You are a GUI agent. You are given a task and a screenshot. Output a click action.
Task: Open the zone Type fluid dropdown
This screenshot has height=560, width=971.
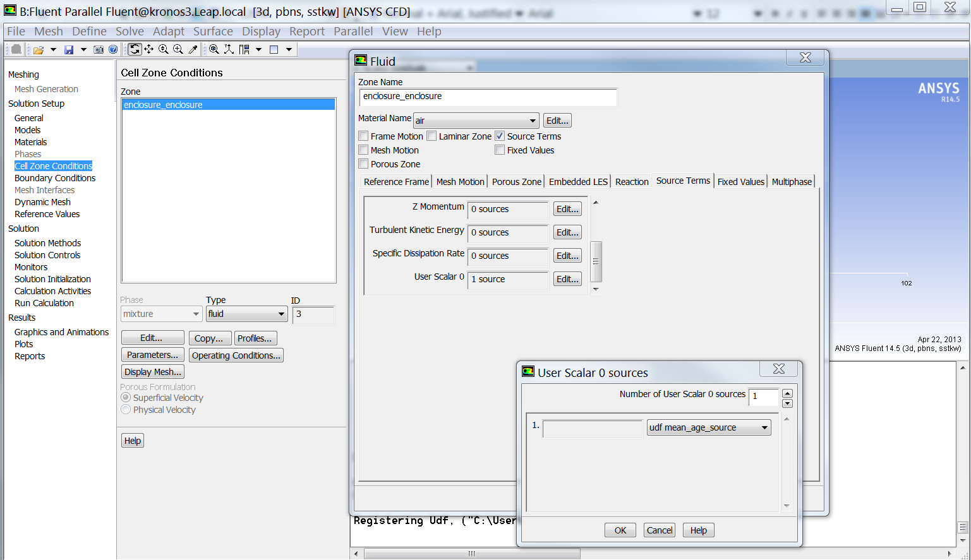tap(247, 314)
